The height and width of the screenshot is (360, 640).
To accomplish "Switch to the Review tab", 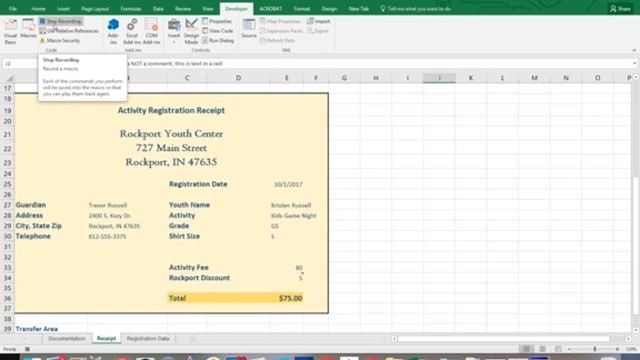I will [183, 9].
